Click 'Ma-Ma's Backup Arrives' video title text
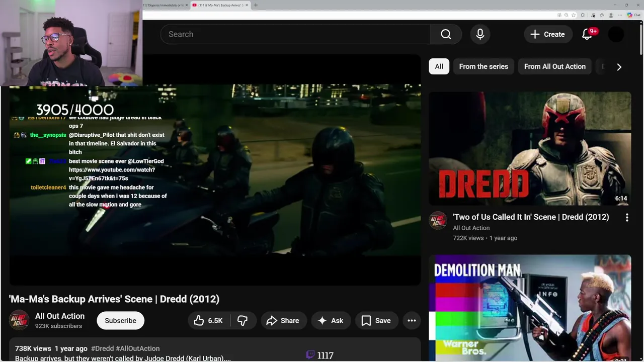The width and height of the screenshot is (644, 362). [x=114, y=299]
